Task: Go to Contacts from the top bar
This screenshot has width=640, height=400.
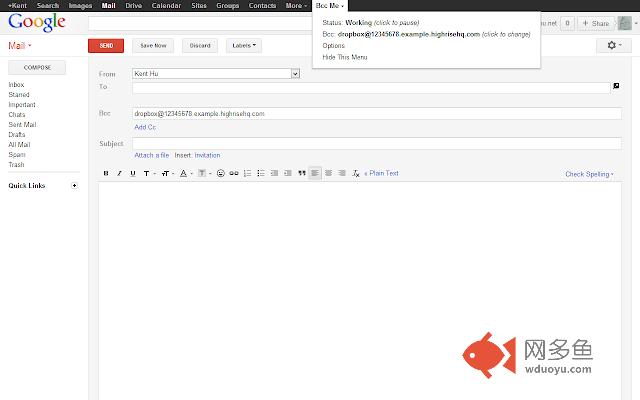Action: [x=262, y=6]
